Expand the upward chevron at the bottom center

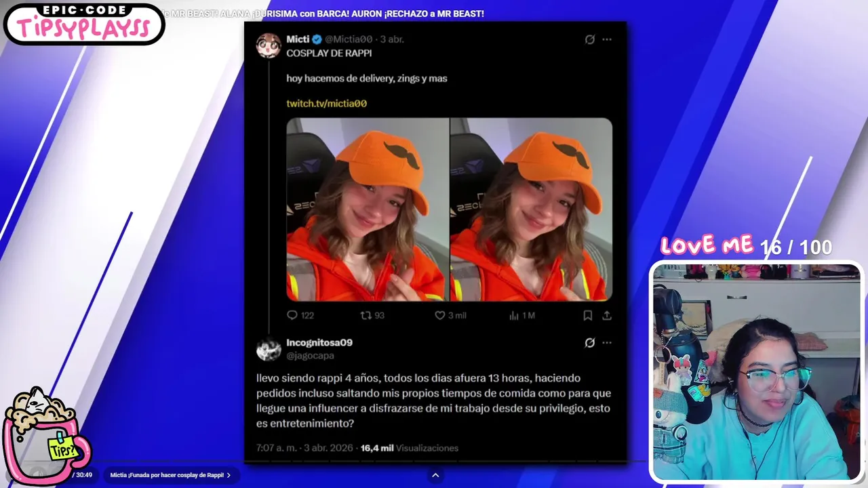click(435, 475)
